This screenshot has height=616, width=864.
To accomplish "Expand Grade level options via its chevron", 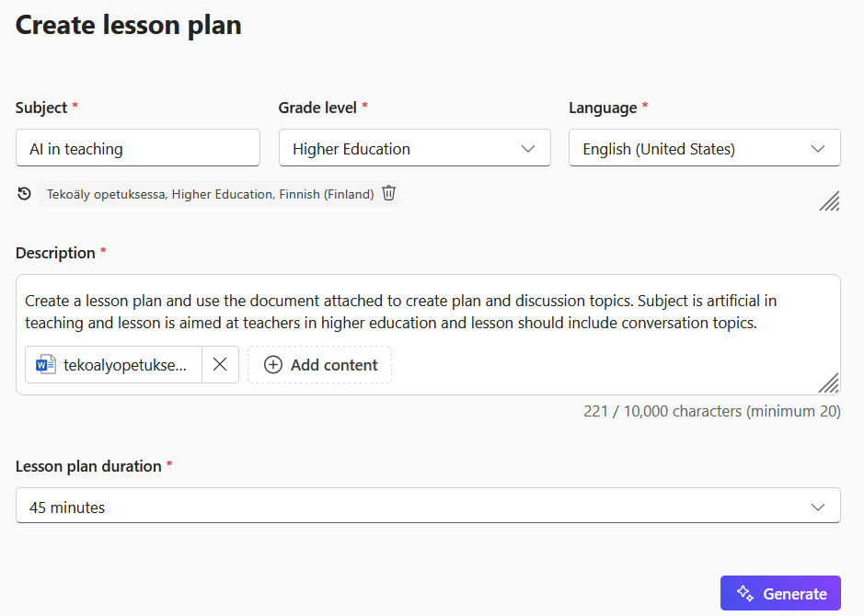I will coord(529,148).
